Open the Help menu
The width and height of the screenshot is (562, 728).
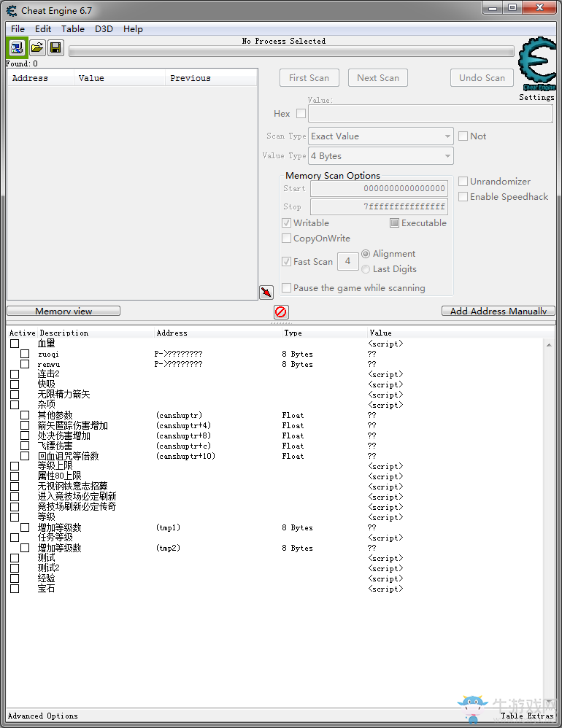tap(133, 28)
